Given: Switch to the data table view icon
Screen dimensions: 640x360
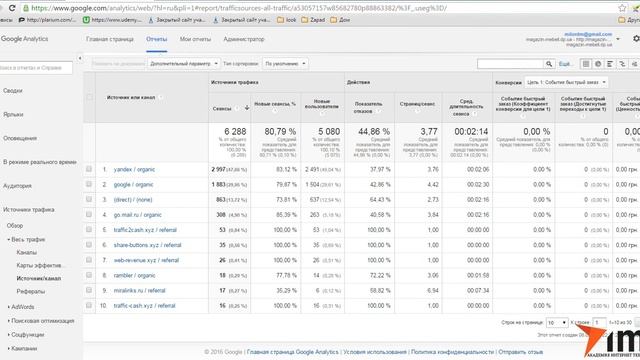Looking at the screenshot, I should click(586, 64).
